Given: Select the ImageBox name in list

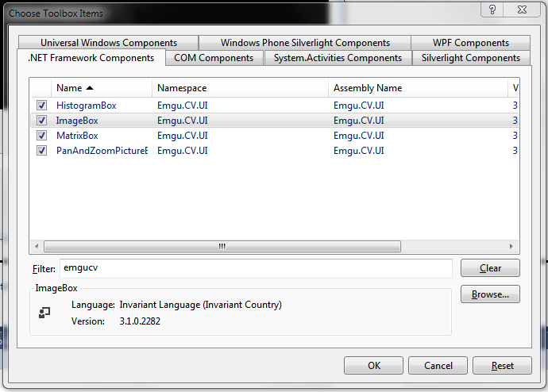Looking at the screenshot, I should [x=77, y=121].
